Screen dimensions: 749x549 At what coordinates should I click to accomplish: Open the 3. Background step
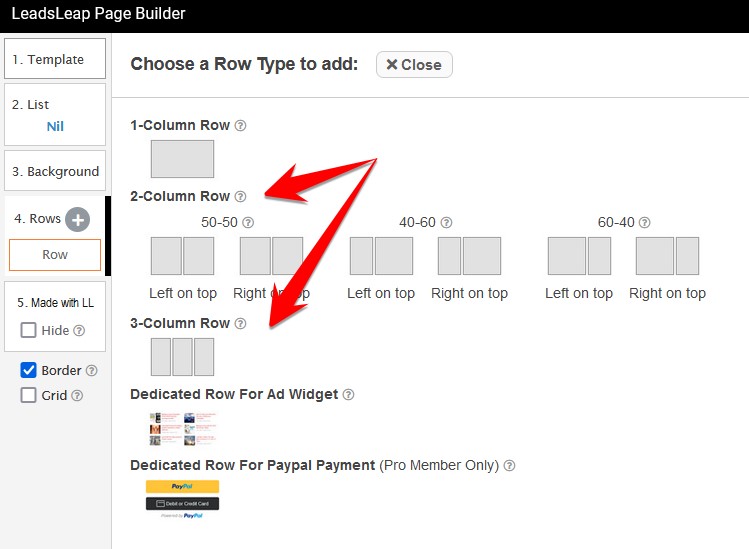click(x=55, y=171)
